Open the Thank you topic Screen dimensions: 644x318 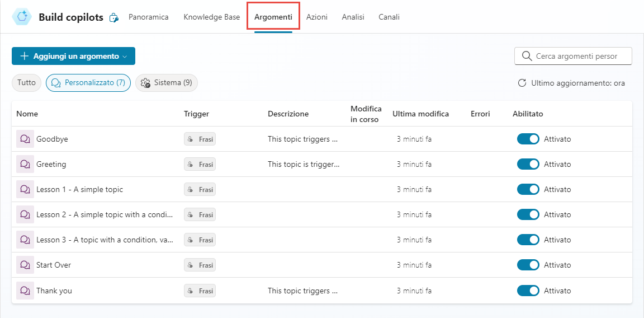[x=54, y=291]
